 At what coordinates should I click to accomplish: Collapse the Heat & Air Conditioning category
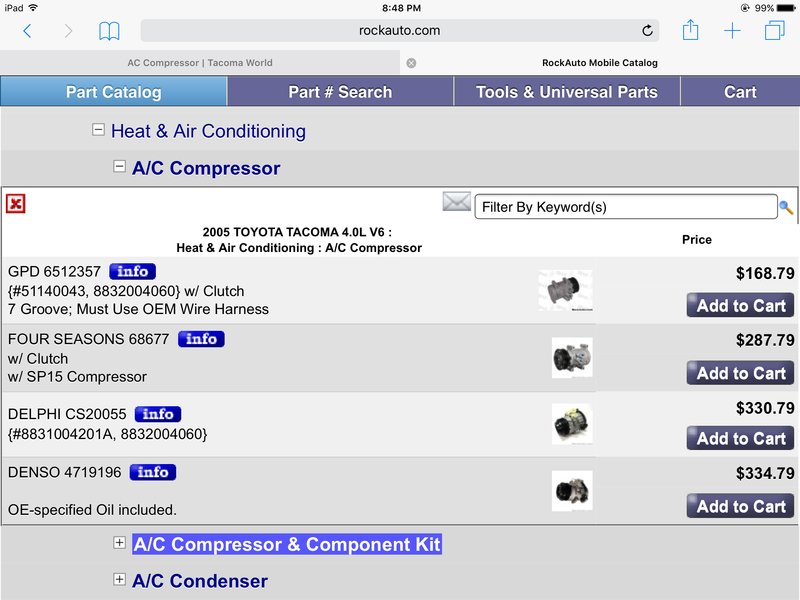[98, 130]
